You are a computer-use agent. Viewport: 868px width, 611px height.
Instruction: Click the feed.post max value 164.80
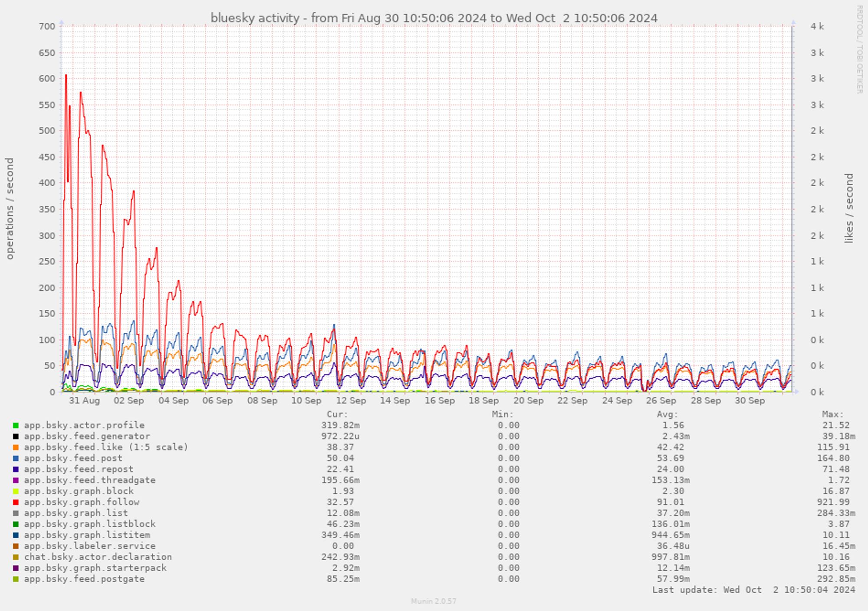(x=833, y=458)
